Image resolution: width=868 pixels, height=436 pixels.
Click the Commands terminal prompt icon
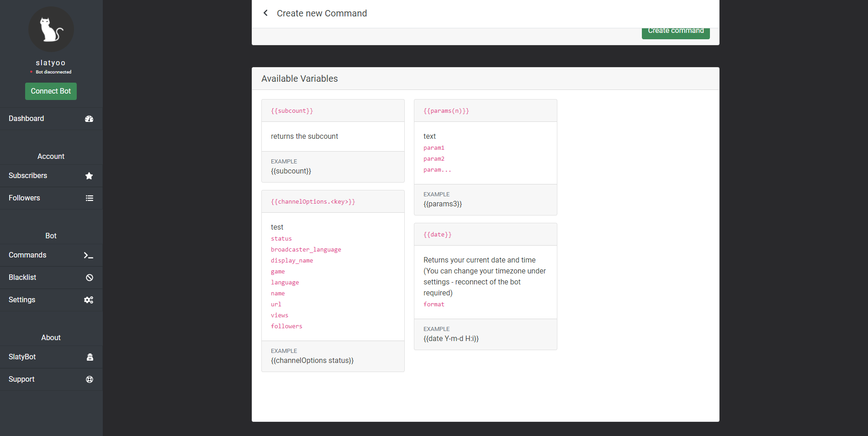click(x=89, y=255)
